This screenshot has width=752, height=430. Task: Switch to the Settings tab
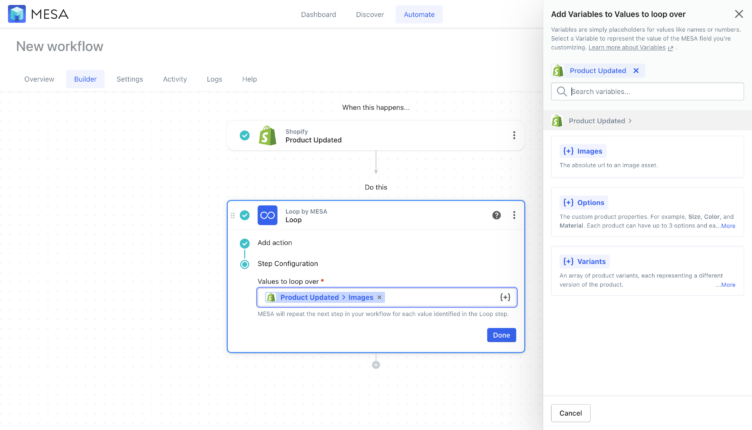tap(129, 79)
